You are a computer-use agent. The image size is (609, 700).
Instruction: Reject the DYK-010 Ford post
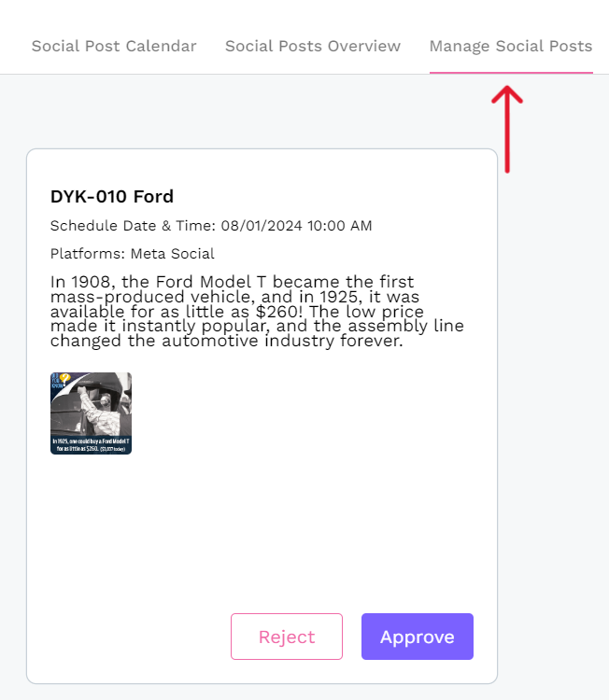287,637
